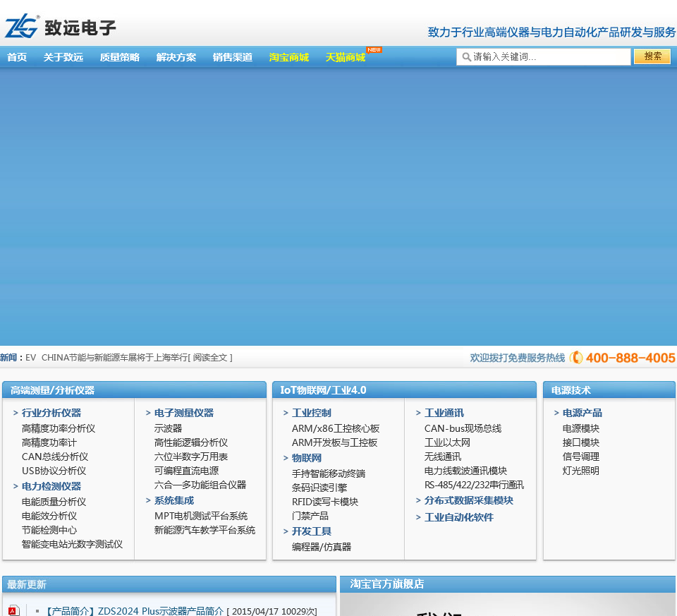677x616 pixels.
Task: Open the 电源模块 link
Action: (x=581, y=428)
